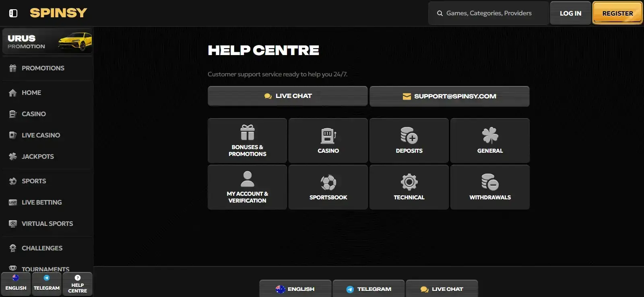Open the Sportsbook help category
The image size is (644, 297).
pyautogui.click(x=328, y=187)
